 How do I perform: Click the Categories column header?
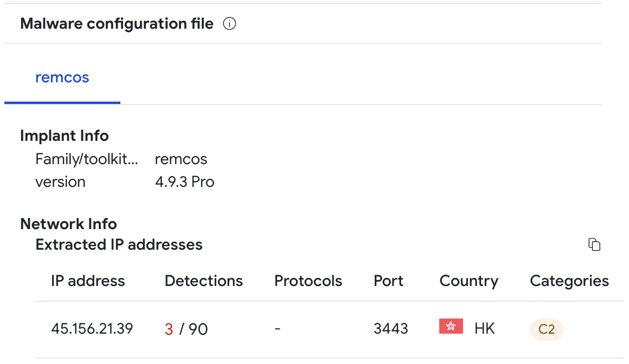[x=569, y=281]
